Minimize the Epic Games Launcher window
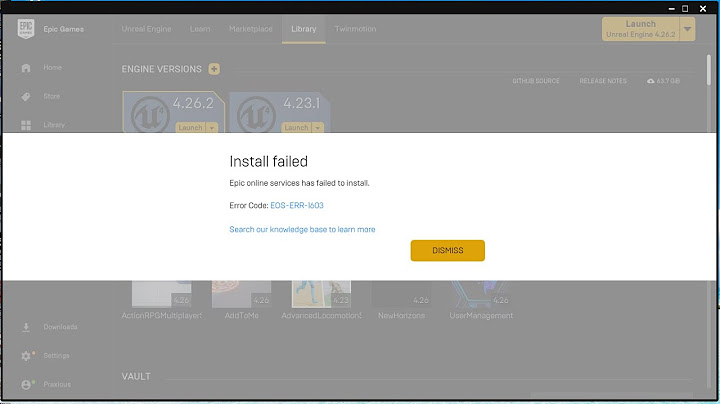 pos(671,8)
